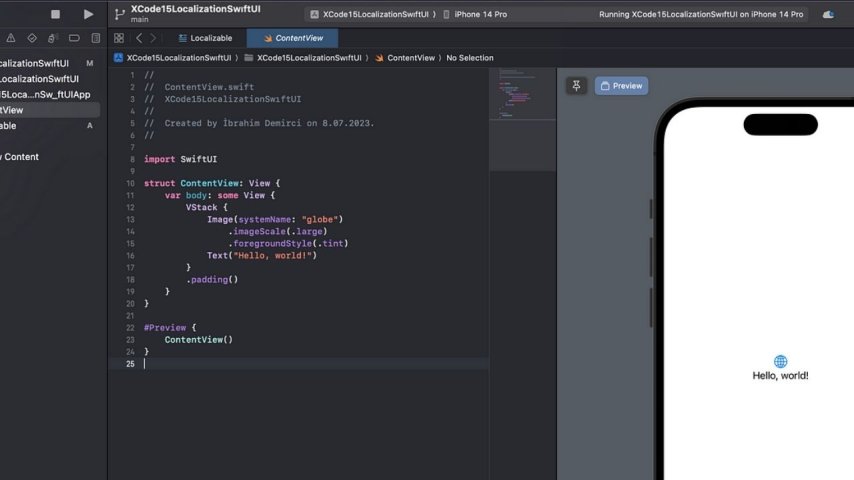Open the report navigator icon
This screenshot has width=854, height=480.
pyautogui.click(x=96, y=38)
